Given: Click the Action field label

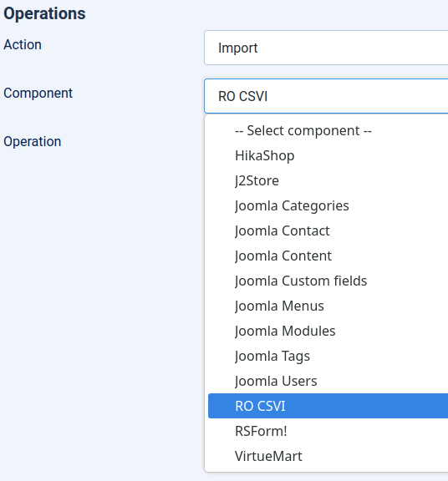Looking at the screenshot, I should (x=23, y=45).
